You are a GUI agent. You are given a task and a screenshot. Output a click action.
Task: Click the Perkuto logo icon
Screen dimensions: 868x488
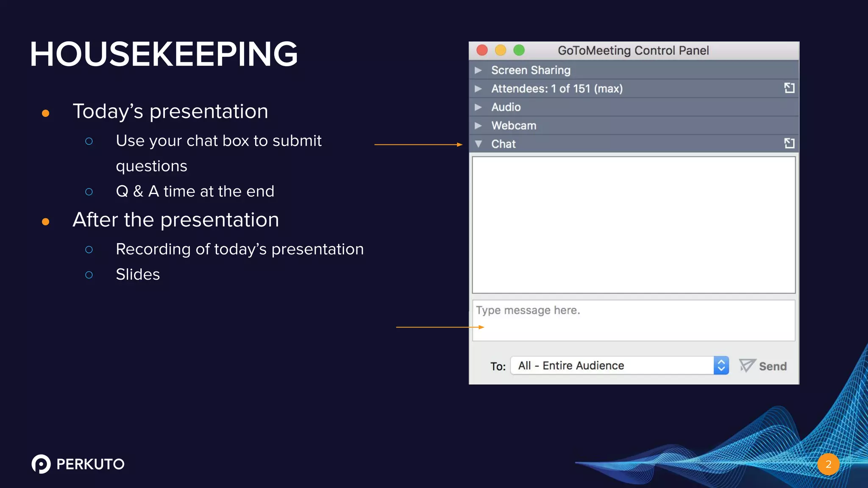[41, 464]
